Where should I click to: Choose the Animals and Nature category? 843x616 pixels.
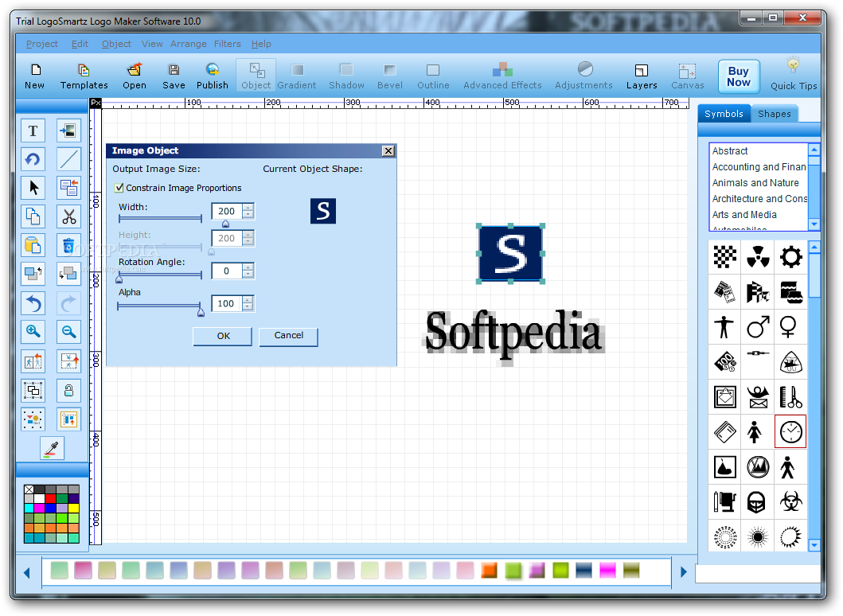click(755, 183)
